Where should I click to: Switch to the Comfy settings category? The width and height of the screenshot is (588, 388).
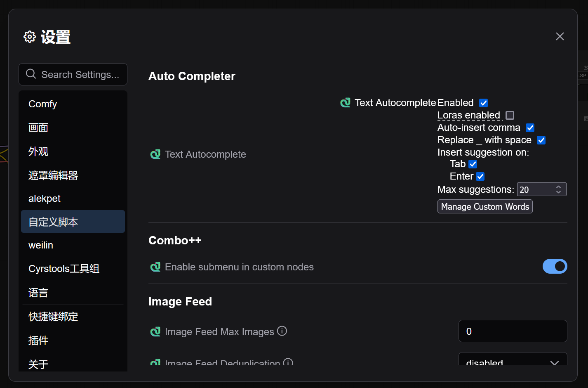(x=42, y=104)
